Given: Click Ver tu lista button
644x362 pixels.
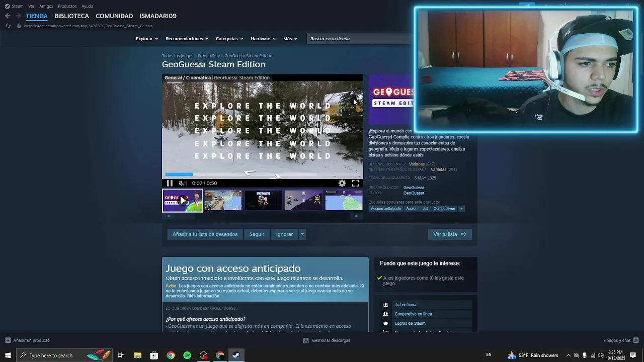Looking at the screenshot, I should [x=450, y=234].
